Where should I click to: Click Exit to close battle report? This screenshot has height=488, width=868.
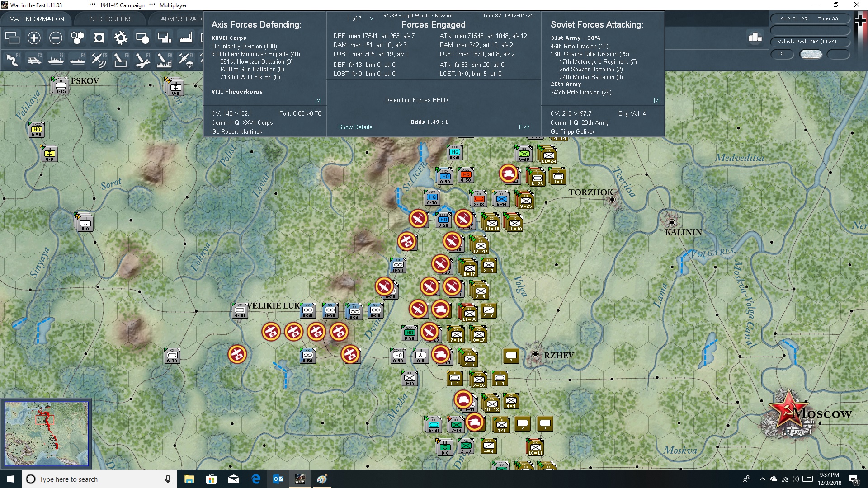tap(524, 127)
